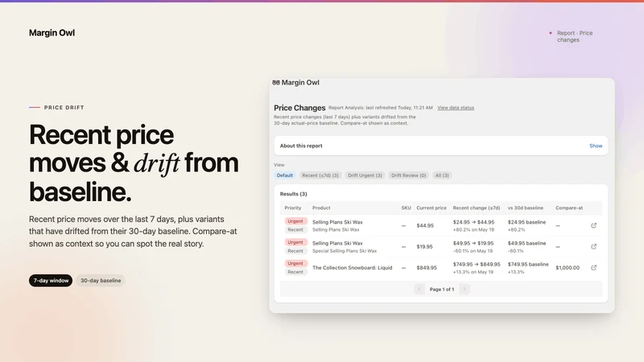Open external link for Collection Snowboard Liquid row
Image resolution: width=644 pixels, height=362 pixels.
[593, 268]
